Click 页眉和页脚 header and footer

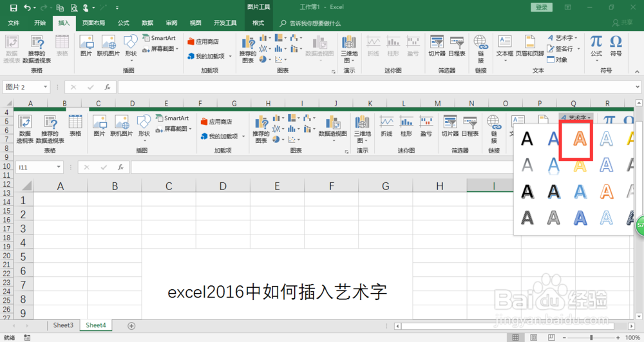(x=530, y=46)
